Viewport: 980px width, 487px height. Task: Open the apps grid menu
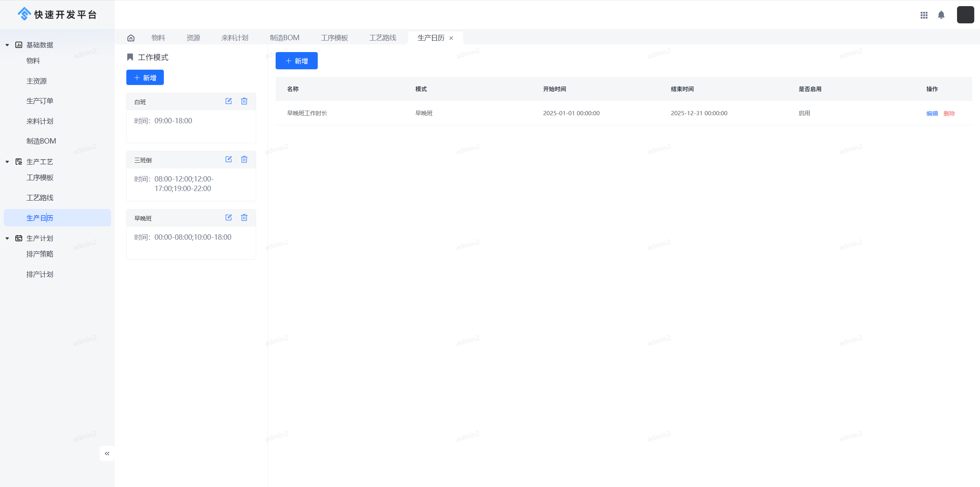(924, 15)
